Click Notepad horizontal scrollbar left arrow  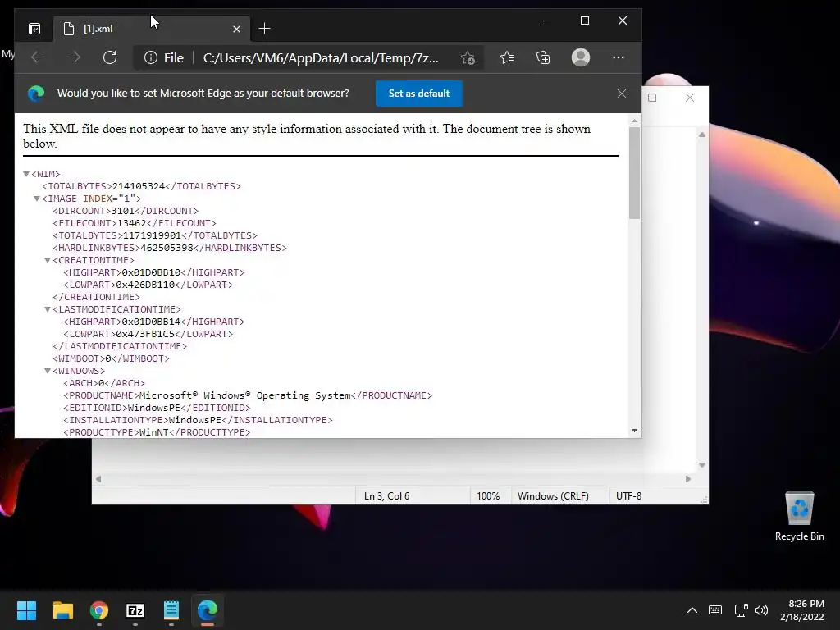98,479
